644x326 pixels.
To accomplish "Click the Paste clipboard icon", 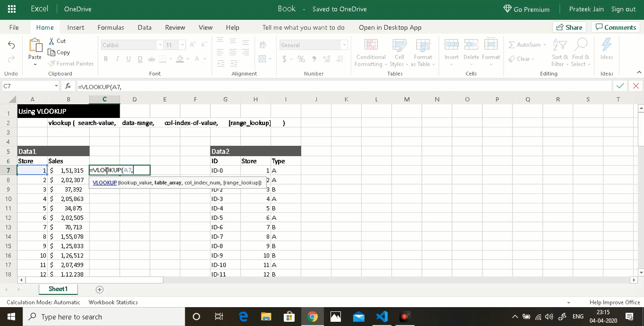I will (x=35, y=46).
